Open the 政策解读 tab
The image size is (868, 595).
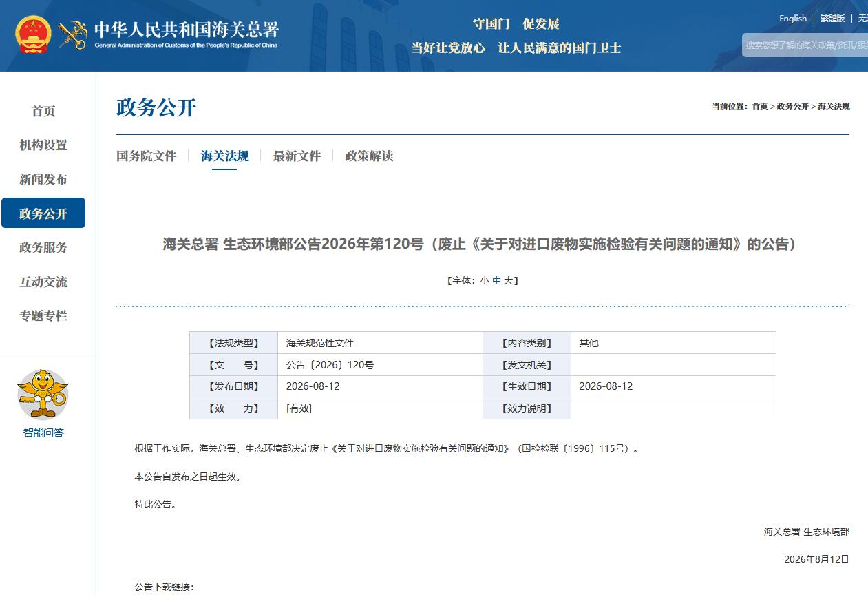click(369, 156)
